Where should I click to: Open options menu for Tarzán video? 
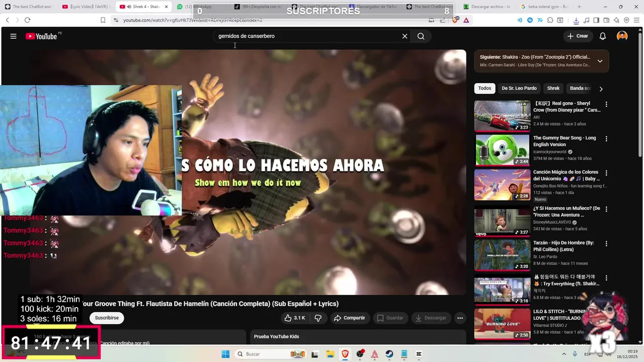pos(606,243)
